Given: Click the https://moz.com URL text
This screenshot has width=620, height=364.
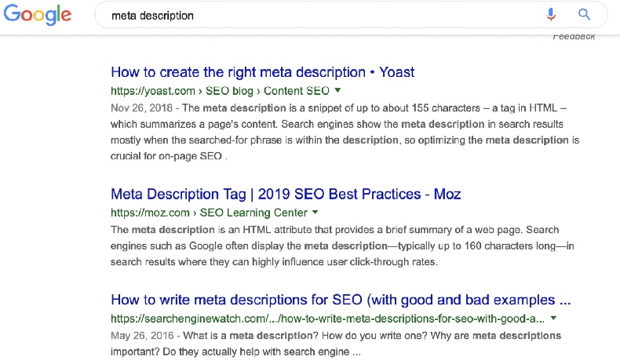Looking at the screenshot, I should pos(150,213).
